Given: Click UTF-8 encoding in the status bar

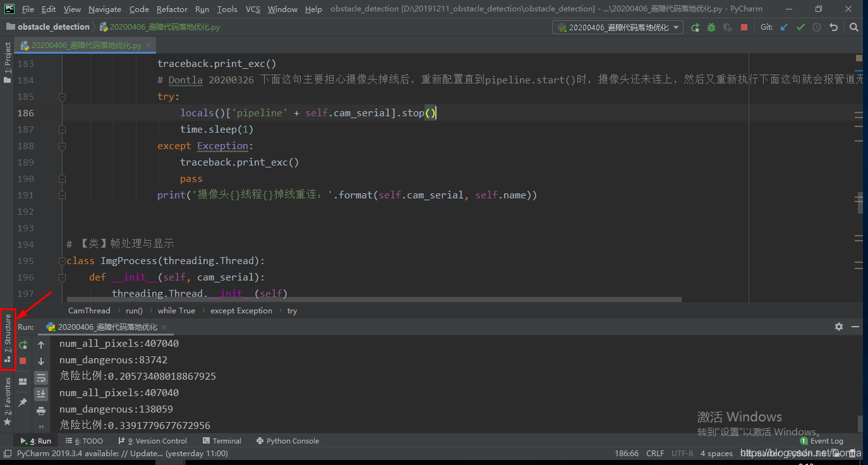Looking at the screenshot, I should (682, 453).
